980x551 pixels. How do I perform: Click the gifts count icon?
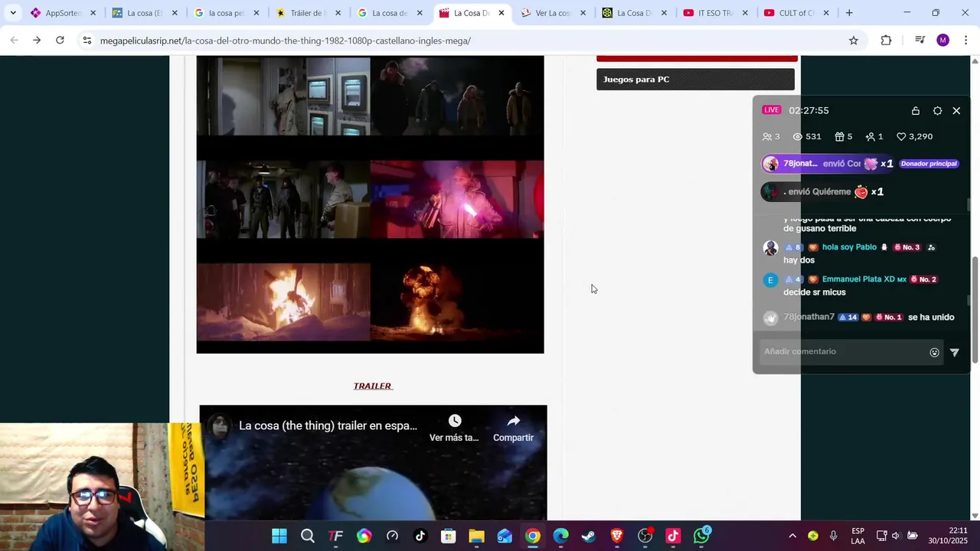coord(839,136)
